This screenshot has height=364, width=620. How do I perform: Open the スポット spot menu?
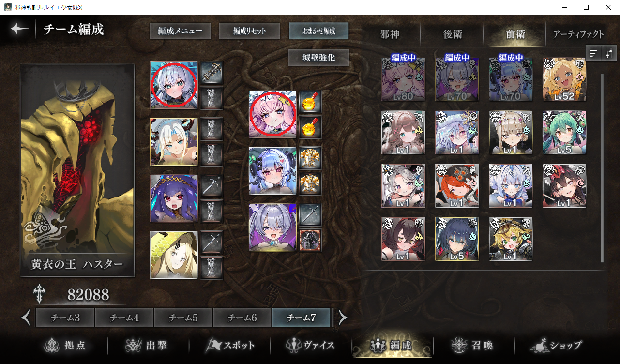(x=230, y=346)
